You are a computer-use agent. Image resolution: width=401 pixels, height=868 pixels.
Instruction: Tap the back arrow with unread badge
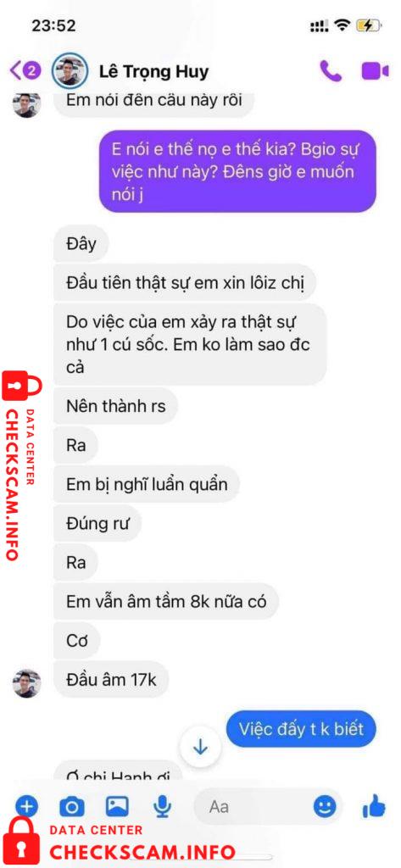point(25,70)
